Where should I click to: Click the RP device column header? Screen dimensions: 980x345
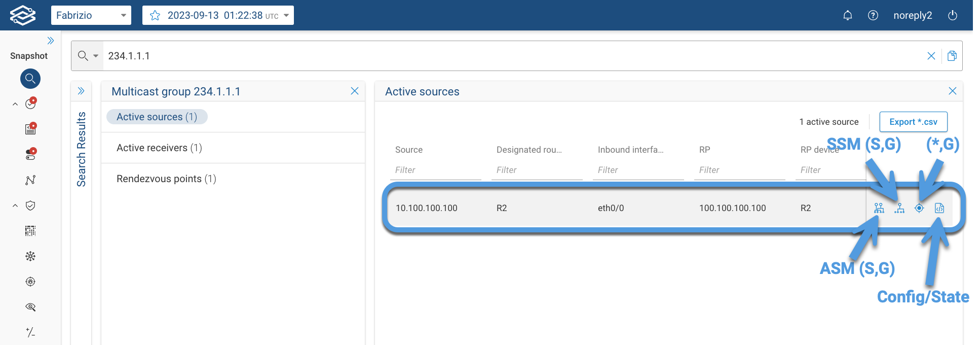pyautogui.click(x=820, y=150)
